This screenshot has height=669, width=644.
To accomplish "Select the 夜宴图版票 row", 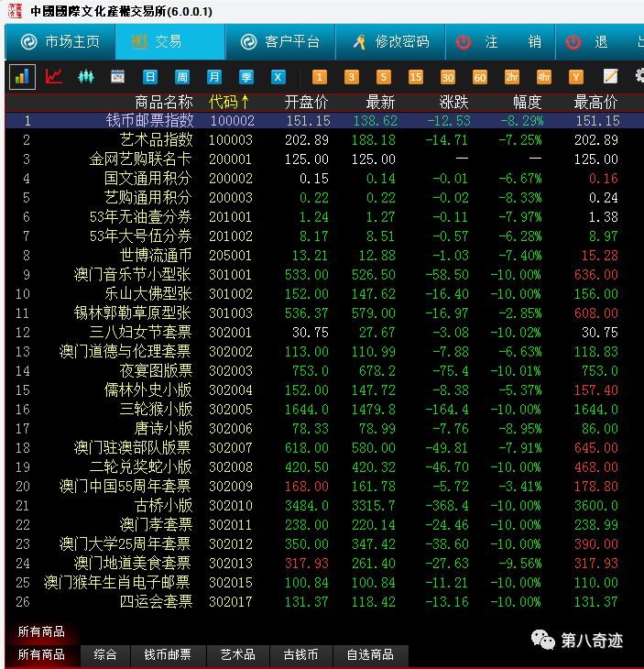I will (324, 371).
